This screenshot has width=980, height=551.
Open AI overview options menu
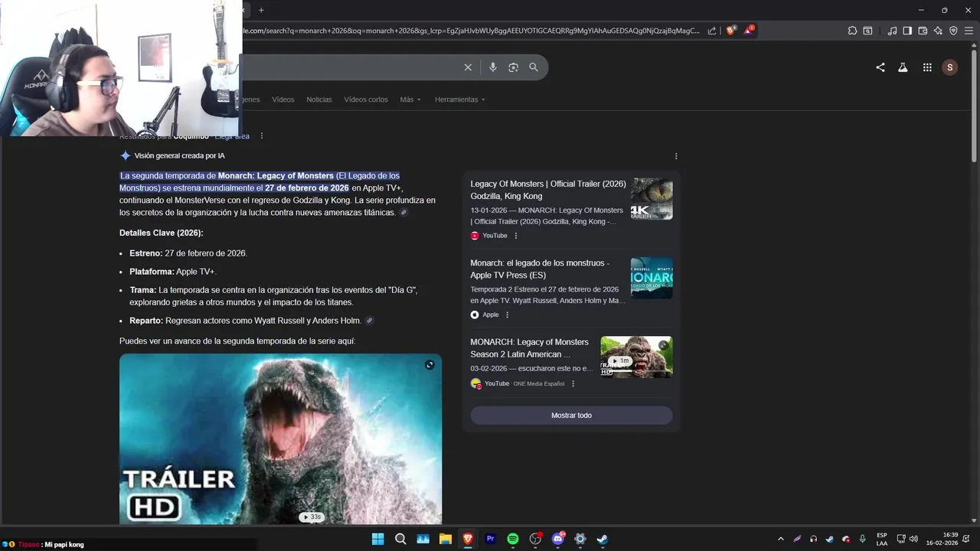676,156
